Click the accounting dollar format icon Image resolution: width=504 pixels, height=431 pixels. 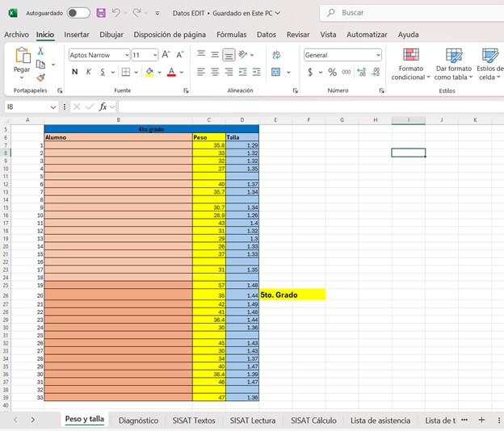[310, 72]
